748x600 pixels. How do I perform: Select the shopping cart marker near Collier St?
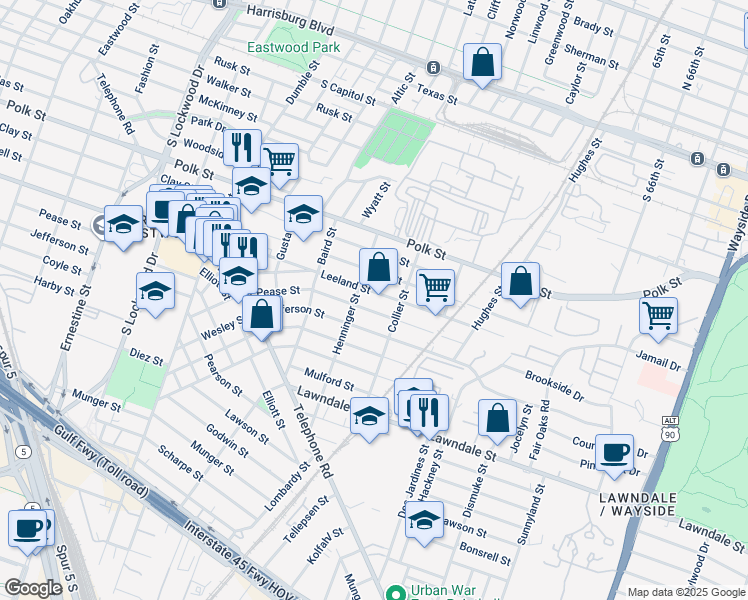pyautogui.click(x=435, y=288)
